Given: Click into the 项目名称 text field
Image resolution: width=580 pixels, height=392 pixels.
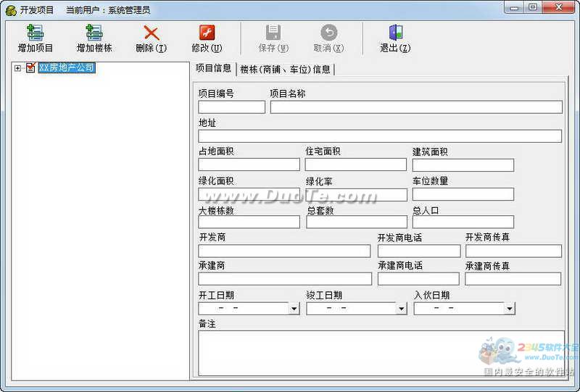Looking at the screenshot, I should click(x=415, y=107).
